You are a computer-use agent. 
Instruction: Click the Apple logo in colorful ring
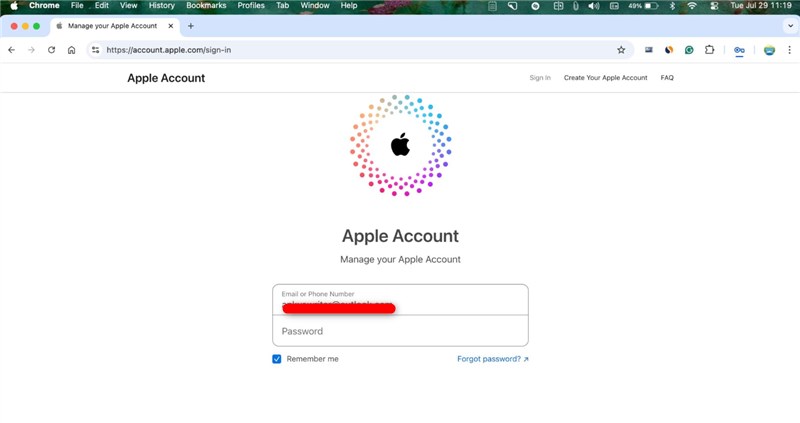click(401, 145)
